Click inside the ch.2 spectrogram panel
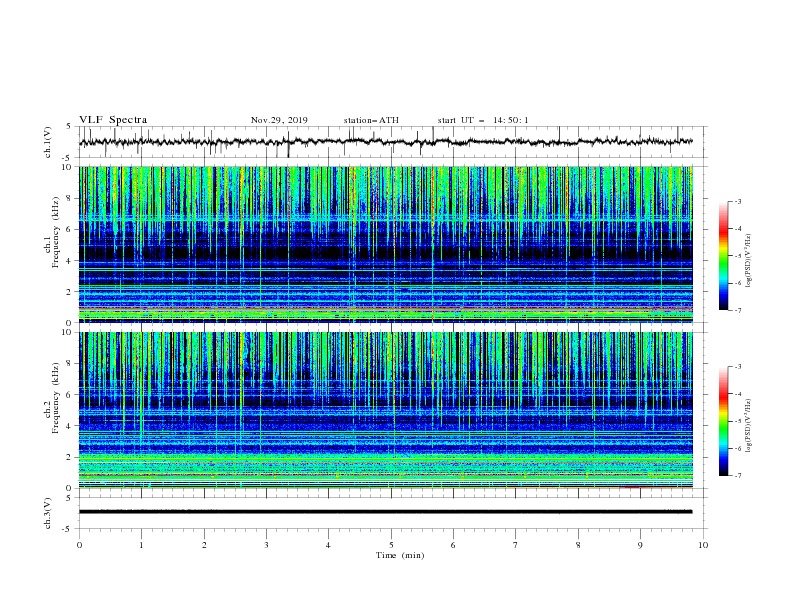The image size is (792, 612). click(386, 410)
